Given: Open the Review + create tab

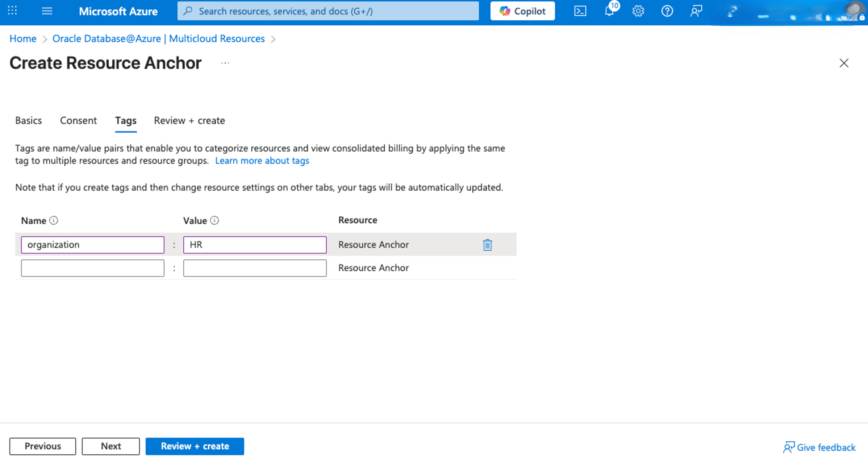Looking at the screenshot, I should (189, 121).
